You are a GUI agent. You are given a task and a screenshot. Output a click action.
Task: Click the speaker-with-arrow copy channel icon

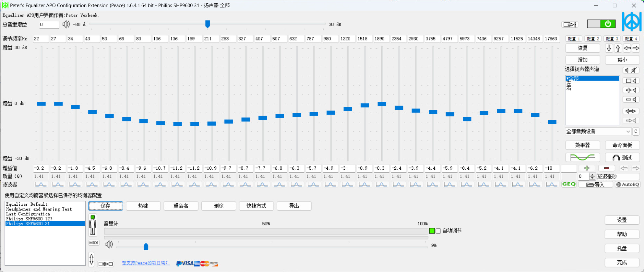pos(631,111)
